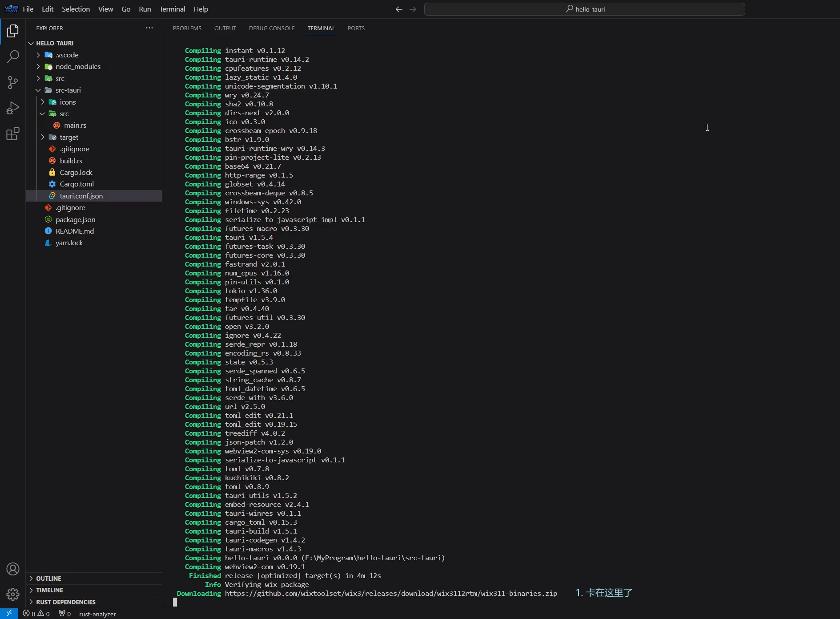Open the Selection menu

(76, 9)
